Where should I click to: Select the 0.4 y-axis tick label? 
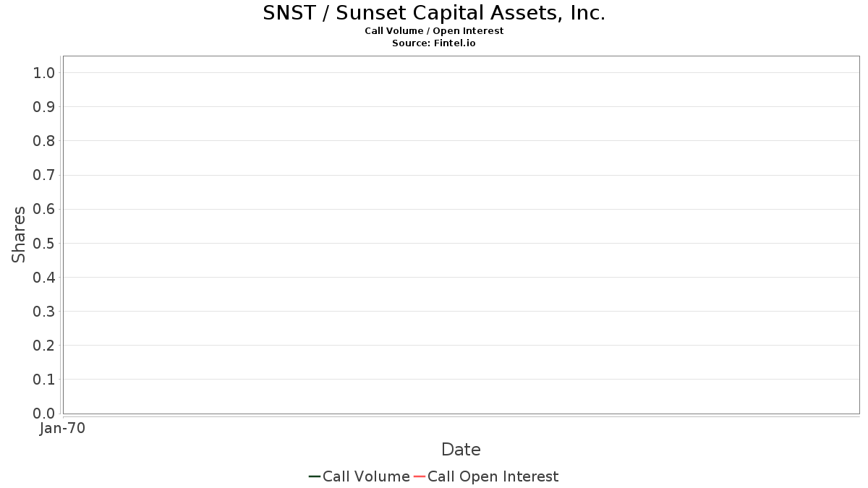[x=44, y=277]
